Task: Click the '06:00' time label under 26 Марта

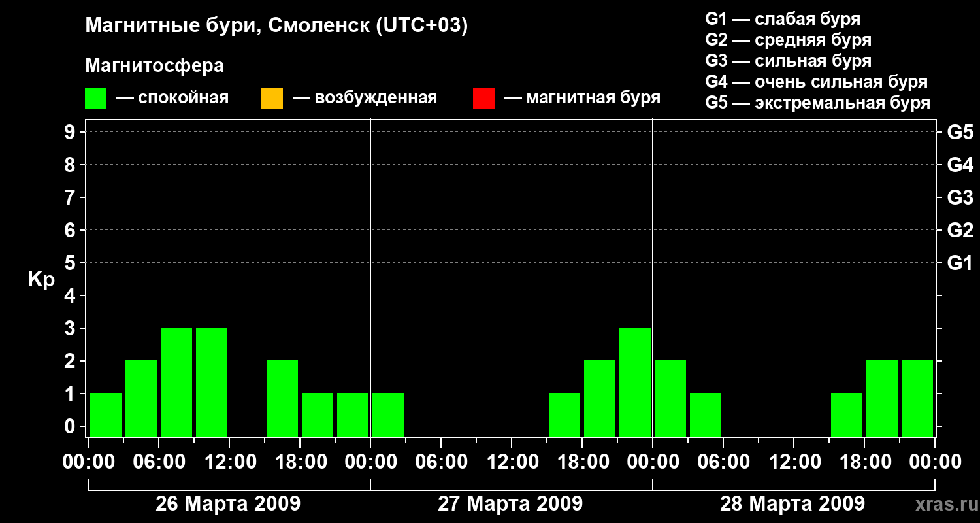Action: coord(159,462)
